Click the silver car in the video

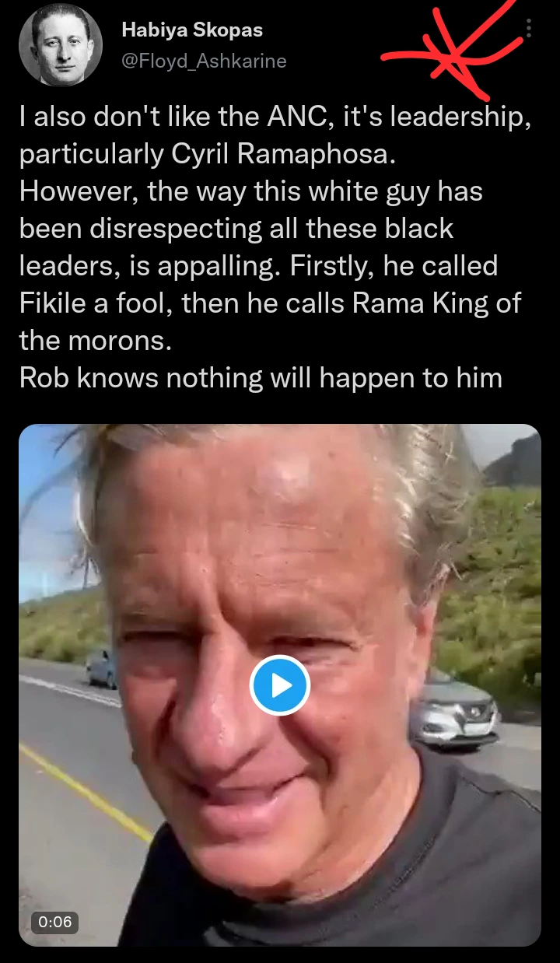click(453, 711)
